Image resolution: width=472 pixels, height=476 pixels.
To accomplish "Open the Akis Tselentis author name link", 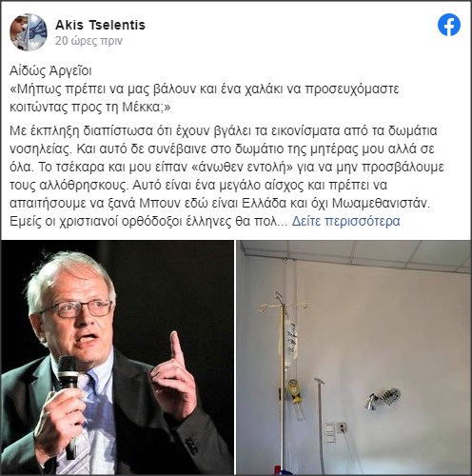I will 100,25.
